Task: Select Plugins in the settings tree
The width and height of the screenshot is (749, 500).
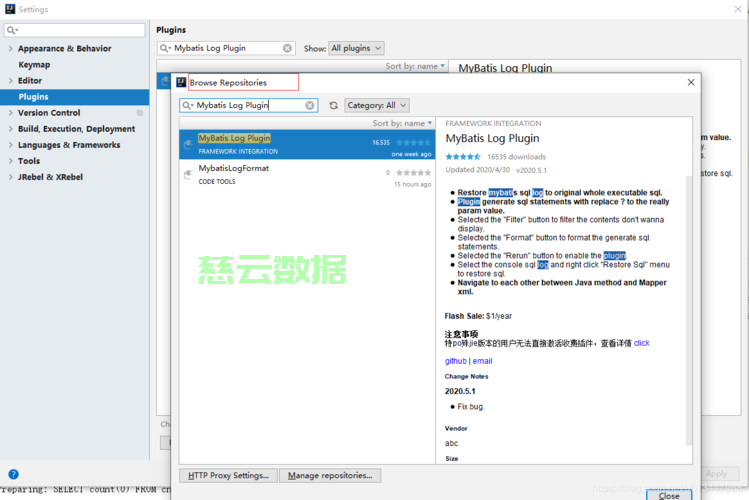Action: (75, 96)
